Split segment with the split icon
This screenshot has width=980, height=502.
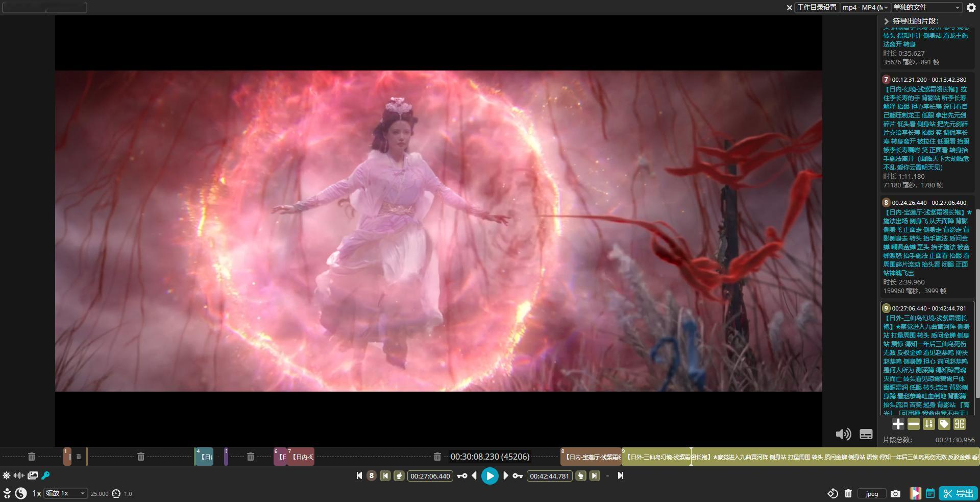pyautogui.click(x=960, y=424)
